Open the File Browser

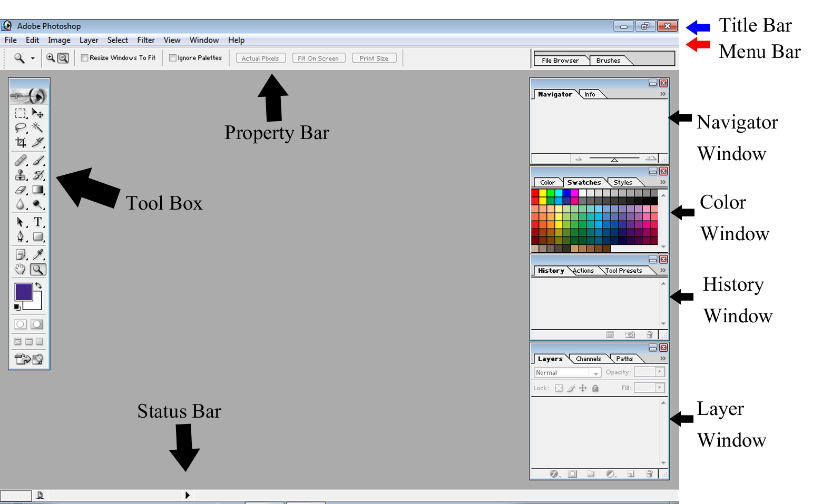click(561, 60)
